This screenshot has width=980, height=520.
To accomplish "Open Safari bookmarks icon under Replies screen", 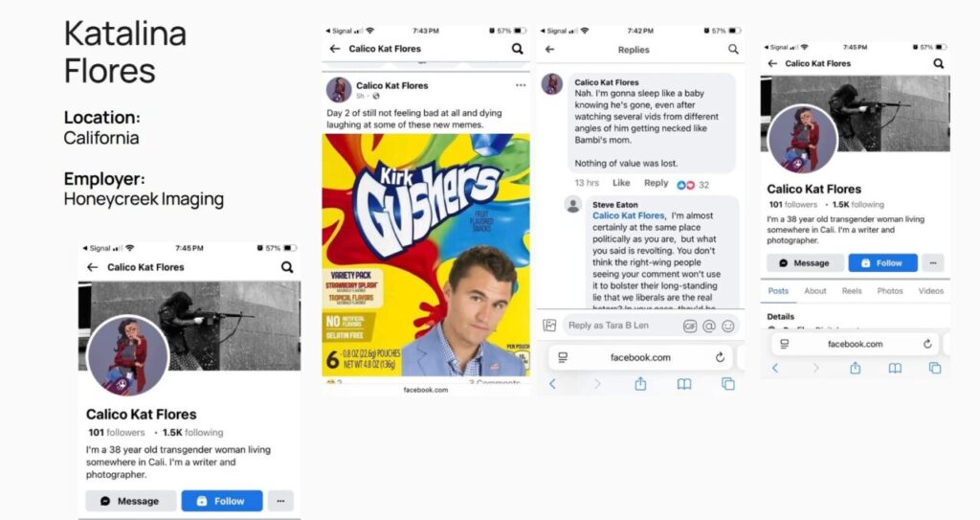I will (684, 384).
